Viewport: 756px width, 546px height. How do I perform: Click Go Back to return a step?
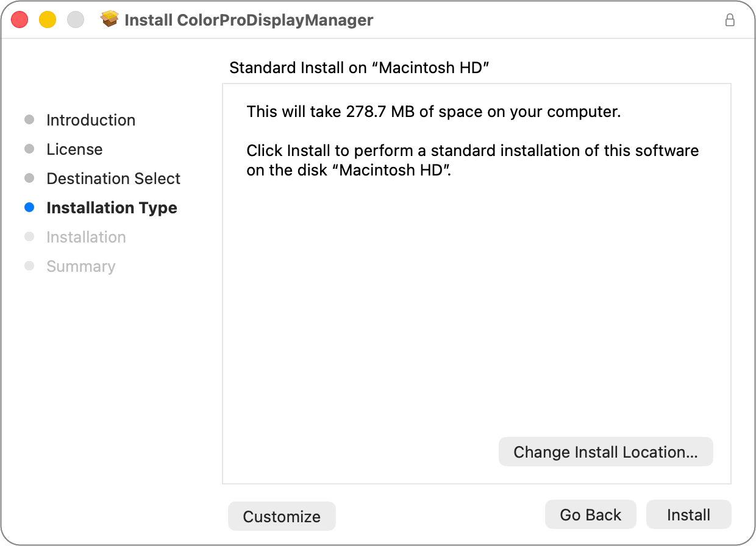click(590, 514)
